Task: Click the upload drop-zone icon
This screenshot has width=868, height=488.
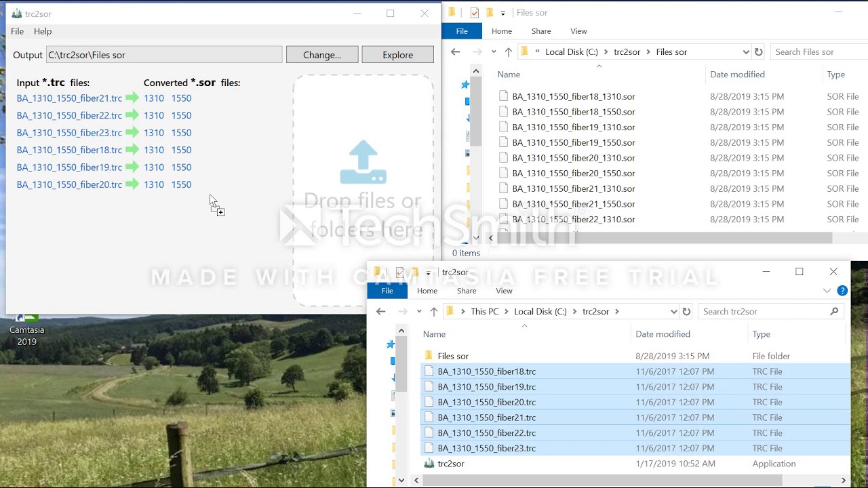Action: coord(363,163)
